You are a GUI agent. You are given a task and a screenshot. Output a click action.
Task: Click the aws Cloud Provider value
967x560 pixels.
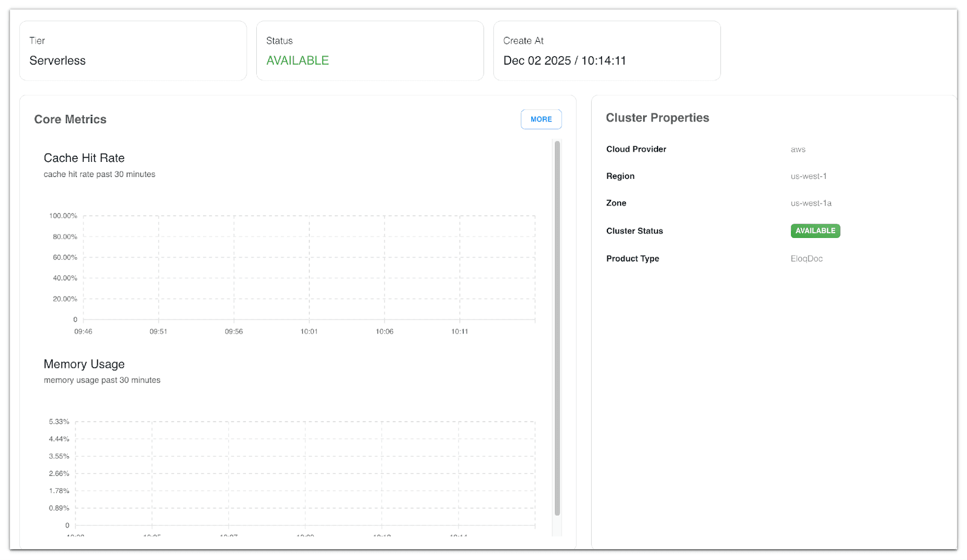coord(798,149)
